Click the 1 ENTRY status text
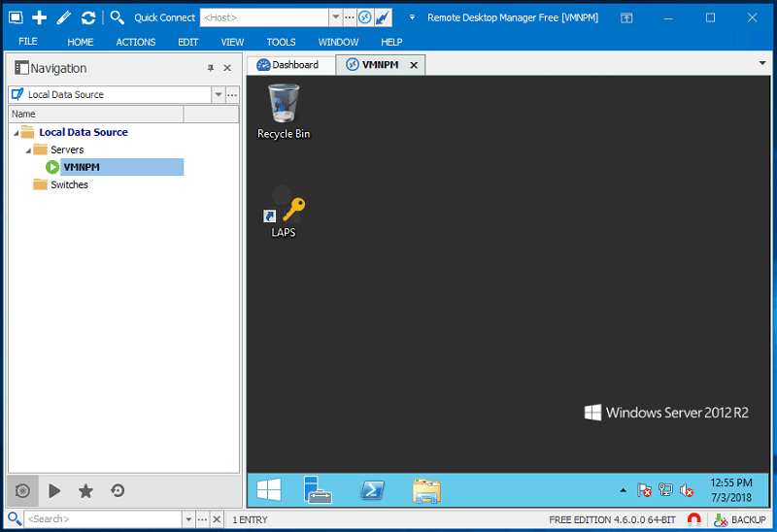 tap(251, 519)
